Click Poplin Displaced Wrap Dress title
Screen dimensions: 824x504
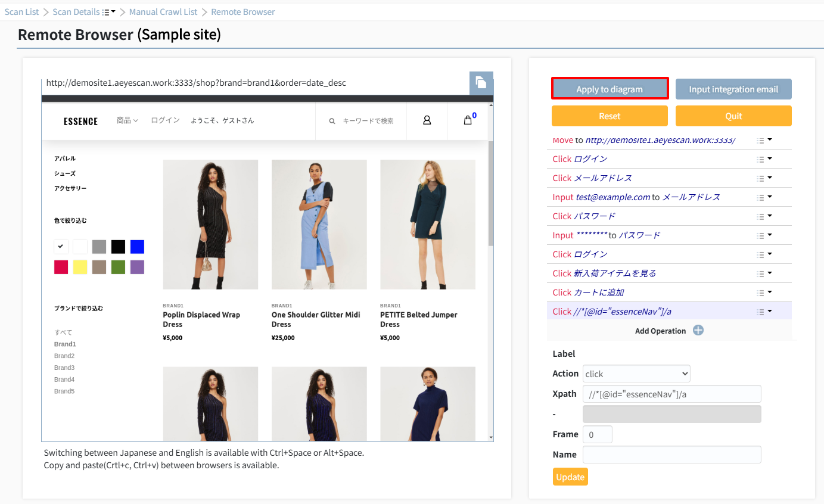(201, 319)
